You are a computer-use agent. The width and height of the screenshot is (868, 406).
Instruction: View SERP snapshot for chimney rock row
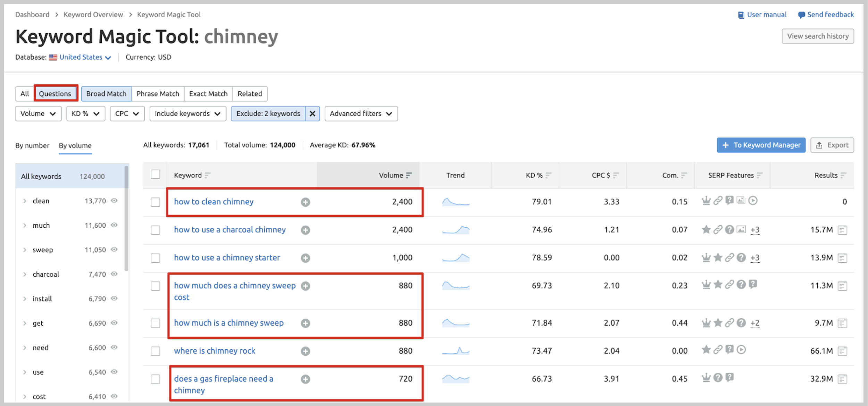tap(842, 351)
